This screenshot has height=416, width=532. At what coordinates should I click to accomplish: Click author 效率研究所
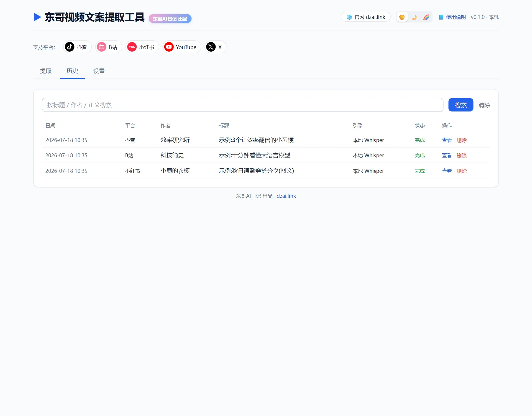pos(175,140)
